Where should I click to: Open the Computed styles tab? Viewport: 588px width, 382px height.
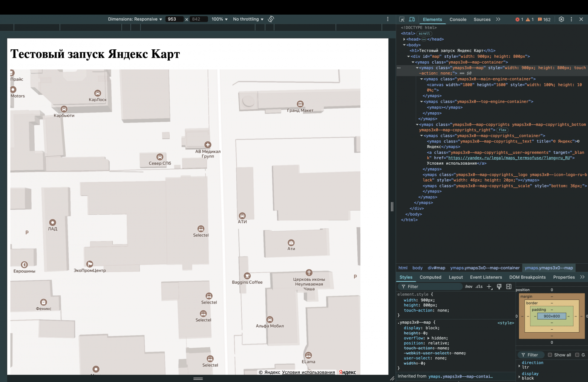click(x=430, y=277)
